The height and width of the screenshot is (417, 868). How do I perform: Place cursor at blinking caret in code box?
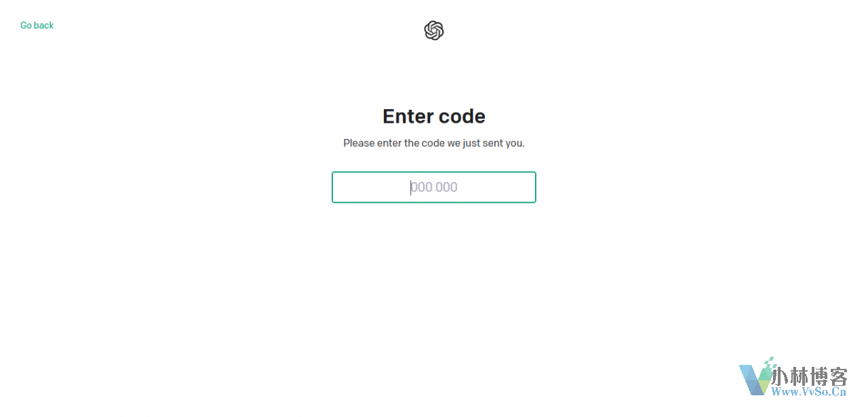pyautogui.click(x=411, y=187)
